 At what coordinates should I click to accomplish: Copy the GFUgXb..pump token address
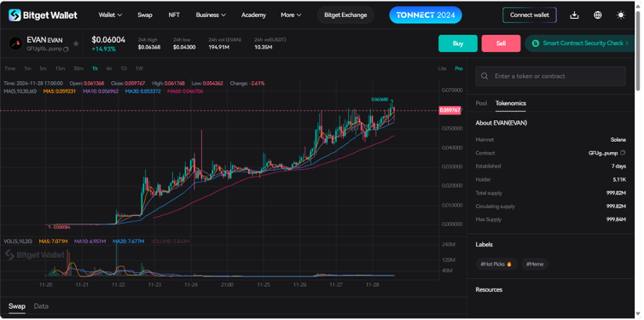coord(67,49)
